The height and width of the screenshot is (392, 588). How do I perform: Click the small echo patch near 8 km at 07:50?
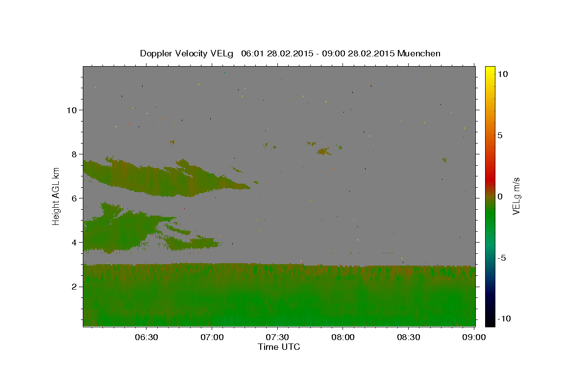coord(323,151)
